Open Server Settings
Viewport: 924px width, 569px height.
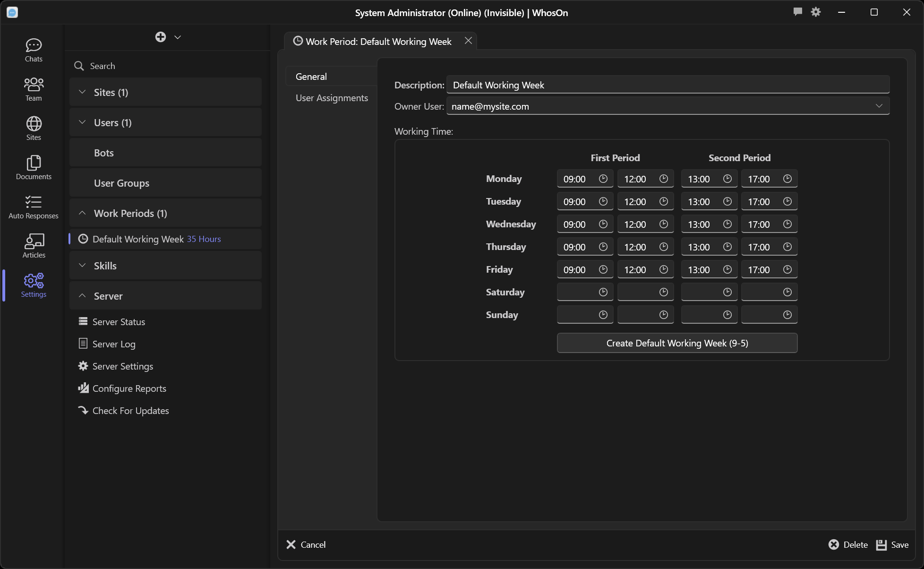tap(165, 366)
